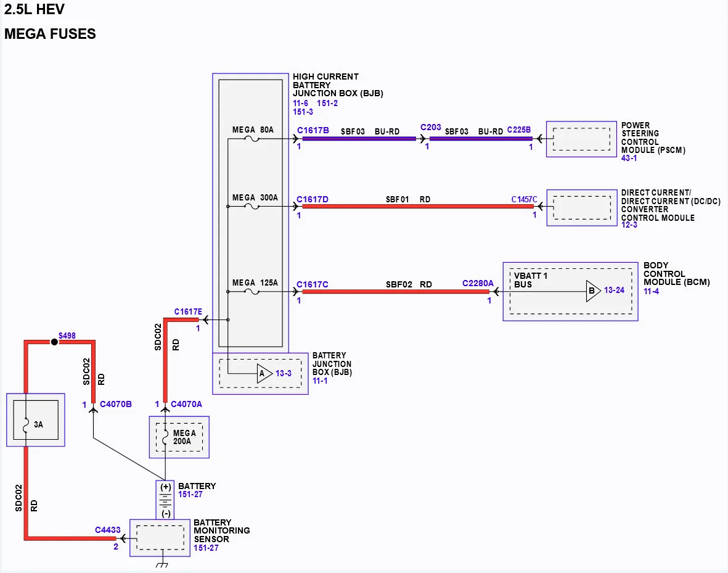The image size is (728, 573).
Task: Open page reference 12-3 link
Action: pos(629,225)
